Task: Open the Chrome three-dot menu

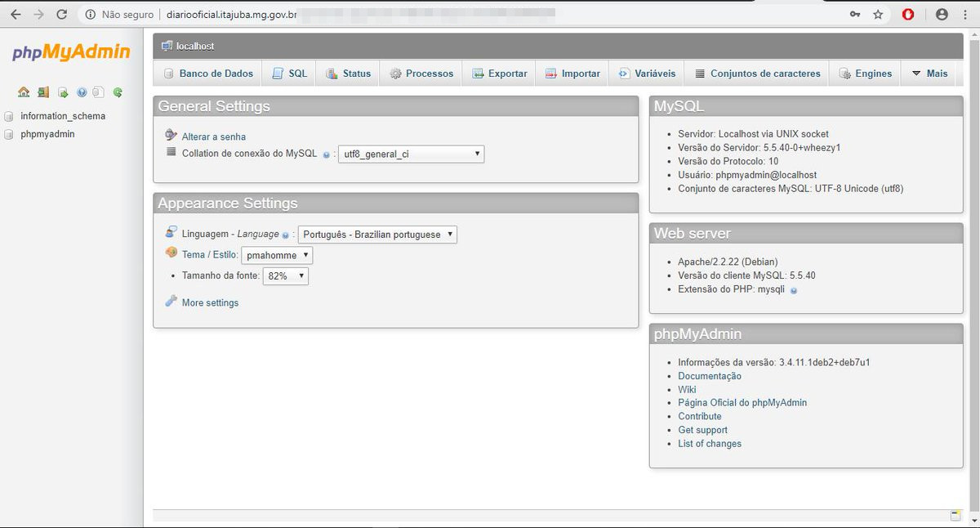Action: pyautogui.click(x=965, y=15)
